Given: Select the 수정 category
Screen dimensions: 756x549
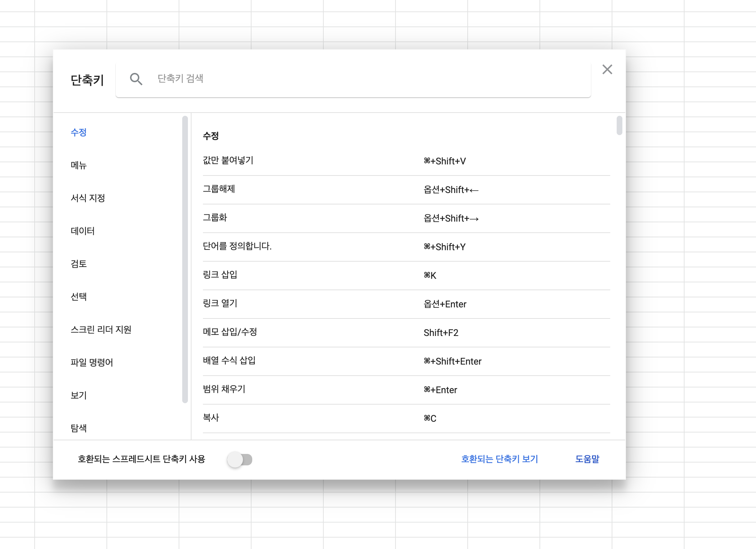Looking at the screenshot, I should pyautogui.click(x=79, y=132).
